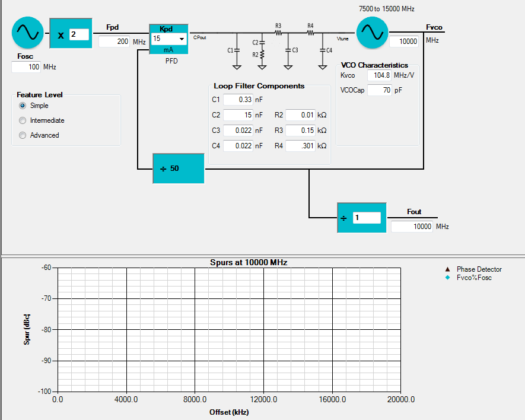Edit the R3 resistance field
The width and height of the screenshot is (525, 420).
(x=300, y=131)
